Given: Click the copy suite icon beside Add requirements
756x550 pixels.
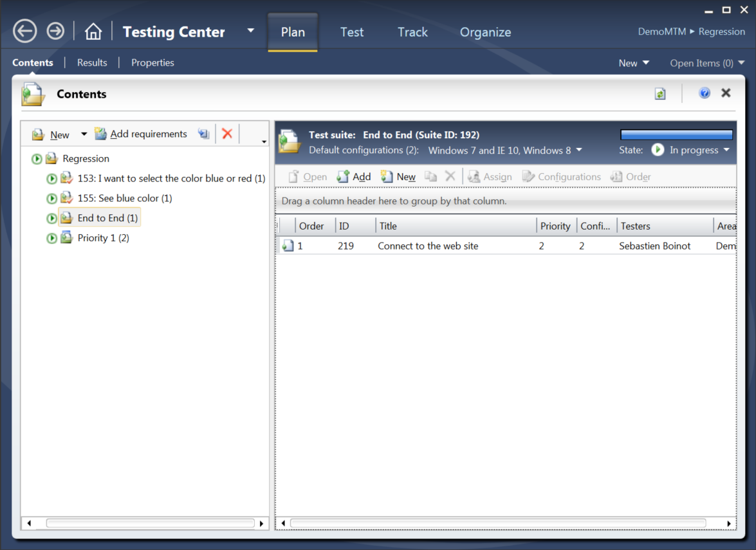Looking at the screenshot, I should [203, 133].
